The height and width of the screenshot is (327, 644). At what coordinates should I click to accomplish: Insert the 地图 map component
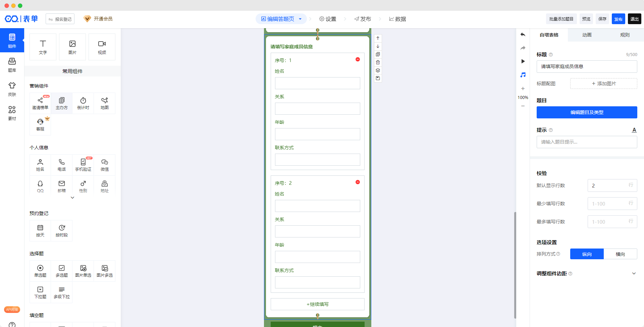(104, 103)
